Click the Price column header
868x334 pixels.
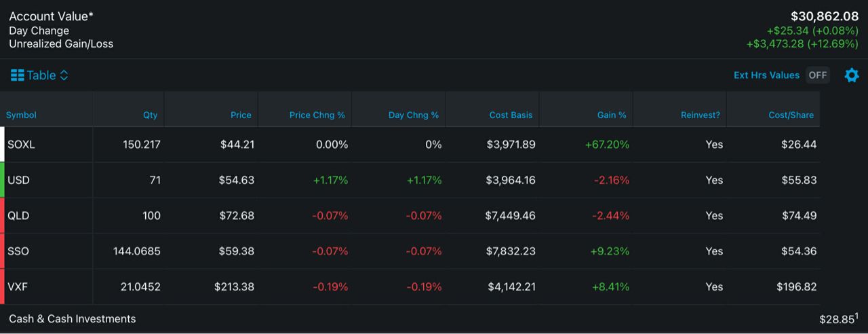pyautogui.click(x=241, y=115)
